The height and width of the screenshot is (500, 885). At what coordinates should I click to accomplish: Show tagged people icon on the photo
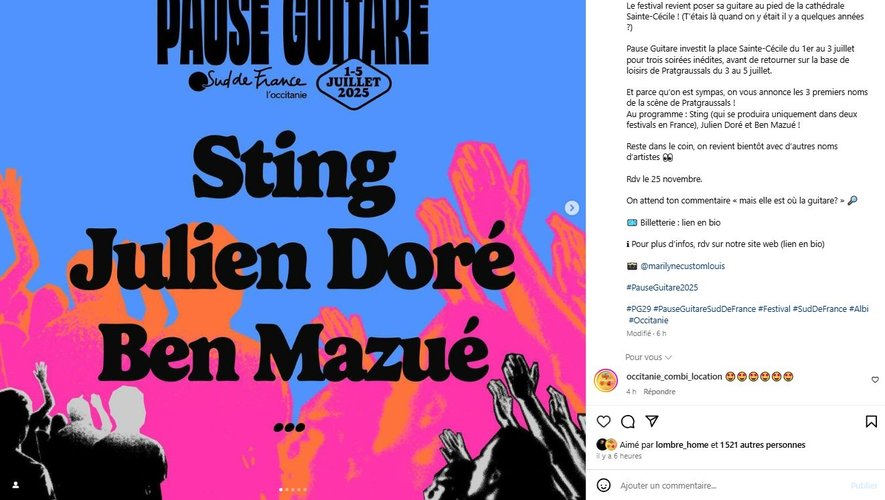(15, 485)
